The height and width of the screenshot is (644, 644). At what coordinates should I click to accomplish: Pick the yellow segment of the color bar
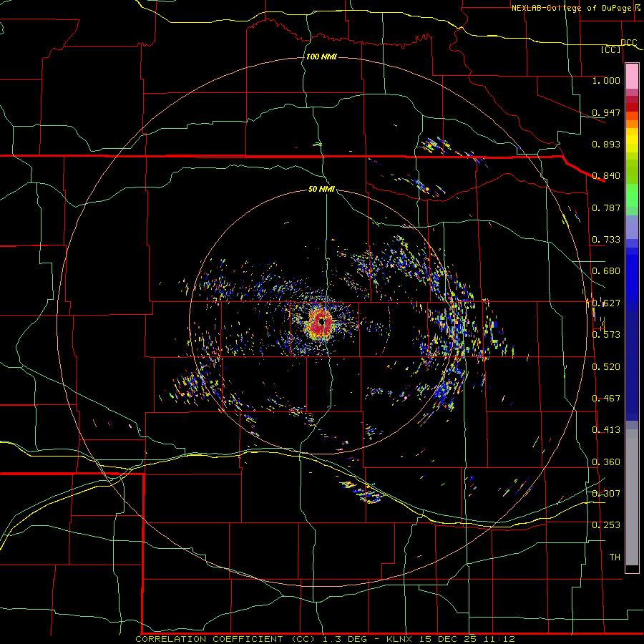pos(632,140)
